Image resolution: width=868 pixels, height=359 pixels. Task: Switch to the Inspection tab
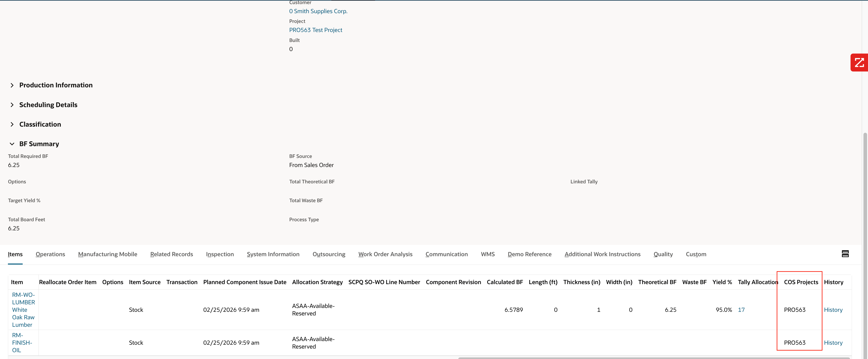tap(219, 254)
